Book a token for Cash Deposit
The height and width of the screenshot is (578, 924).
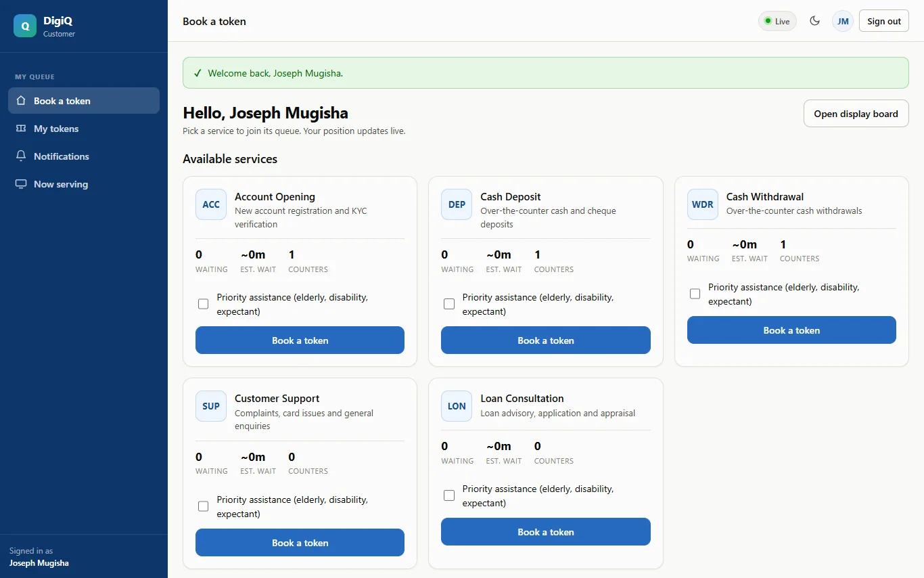click(x=546, y=340)
